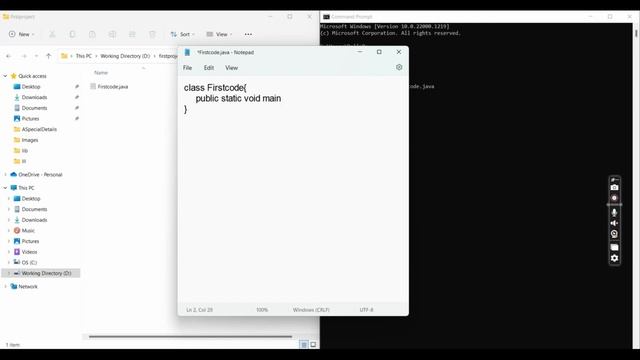The height and width of the screenshot is (360, 640).
Task: Open Notepad settings gear icon
Action: pos(399,67)
